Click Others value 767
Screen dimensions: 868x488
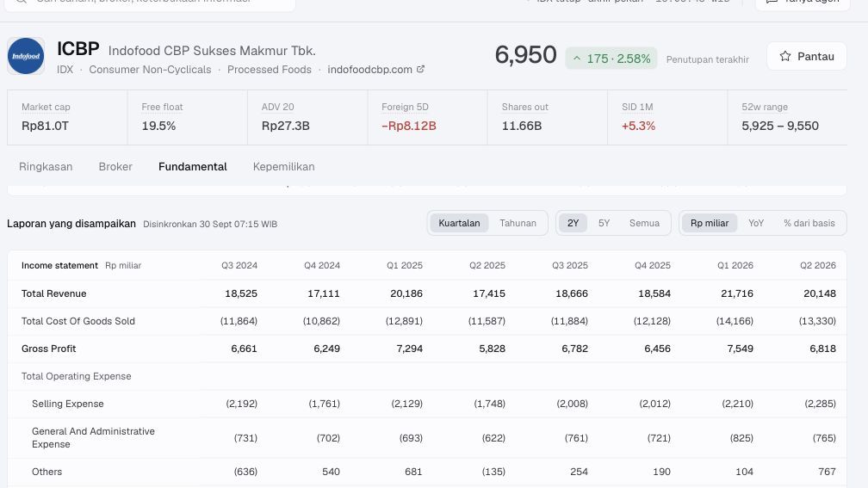(x=827, y=472)
